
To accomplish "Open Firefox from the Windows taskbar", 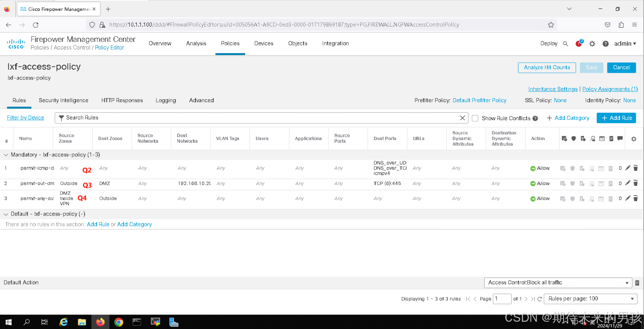I will pyautogui.click(x=100, y=322).
